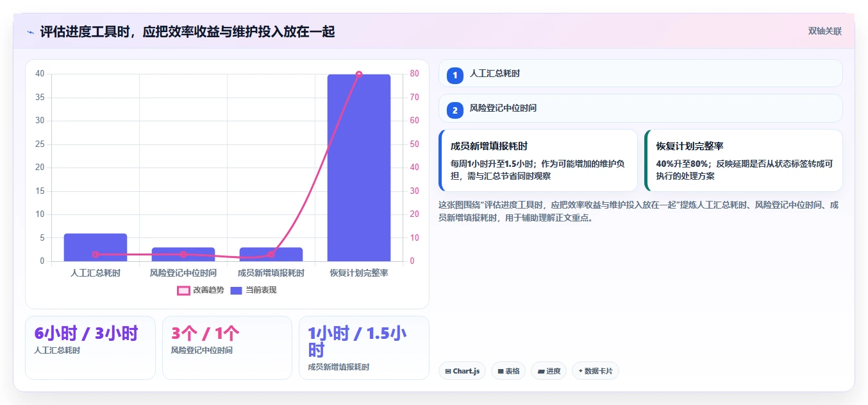
Task: Click the purple 当前表现 legend swatch
Action: coord(236,290)
